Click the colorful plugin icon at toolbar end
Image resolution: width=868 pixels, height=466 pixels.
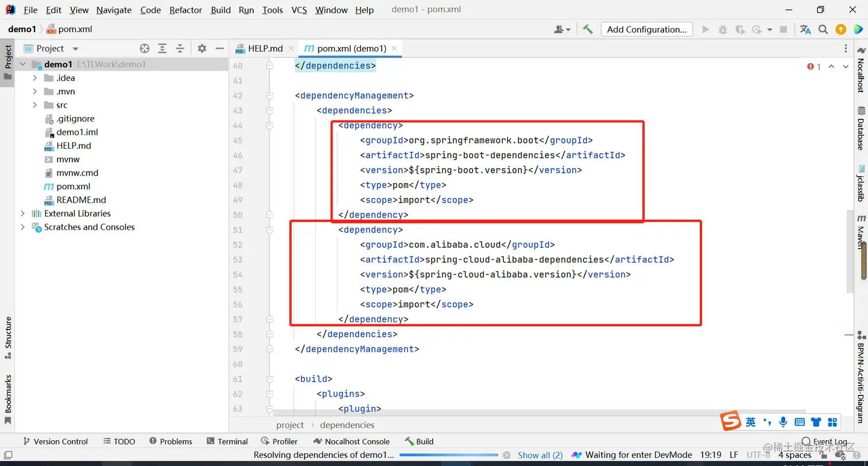click(858, 29)
